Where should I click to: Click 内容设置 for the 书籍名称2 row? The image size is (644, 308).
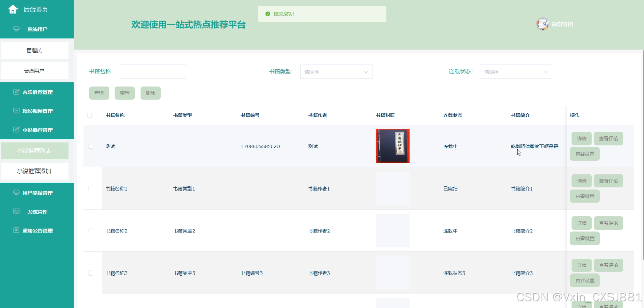(x=585, y=238)
